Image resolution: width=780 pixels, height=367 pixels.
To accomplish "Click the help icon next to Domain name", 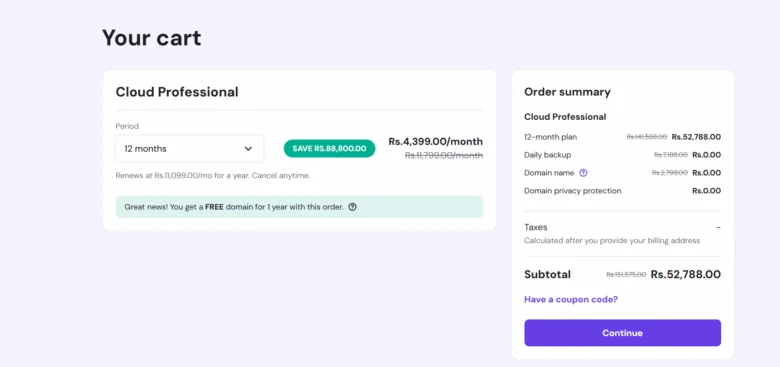I will pos(584,173).
